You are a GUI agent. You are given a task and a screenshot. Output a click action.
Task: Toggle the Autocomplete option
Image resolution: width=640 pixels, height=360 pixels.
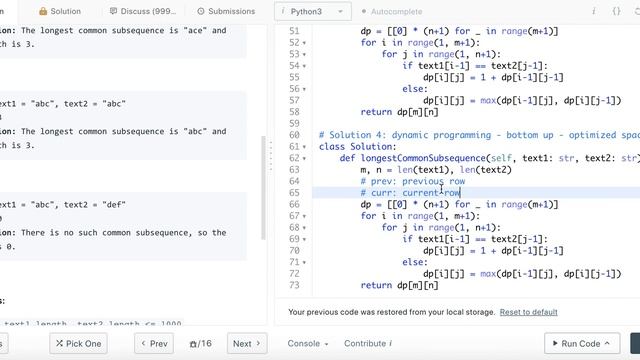point(392,12)
